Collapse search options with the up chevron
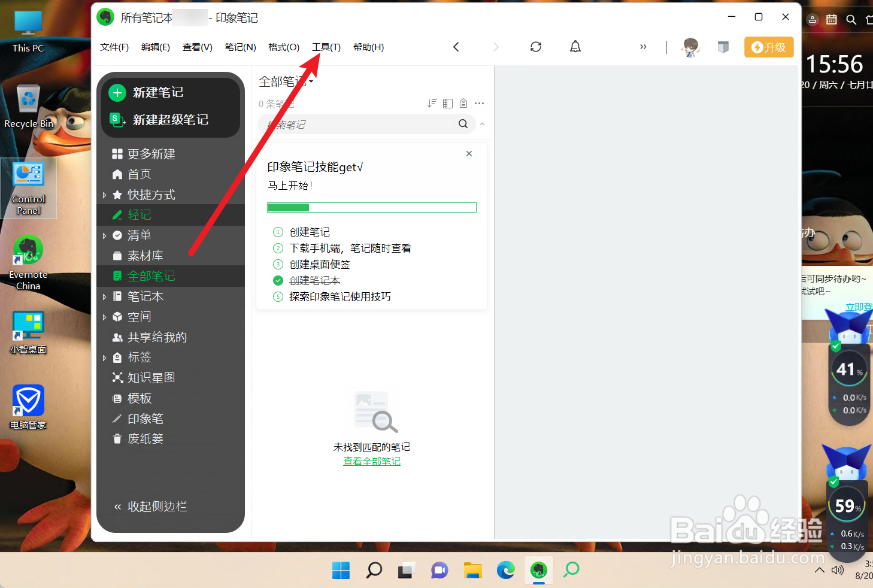 (x=482, y=125)
